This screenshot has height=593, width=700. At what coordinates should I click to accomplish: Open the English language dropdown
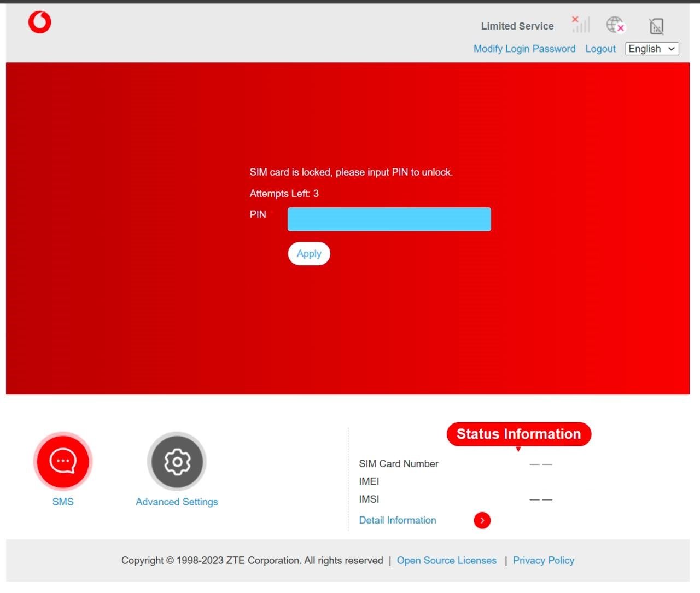[x=652, y=49]
